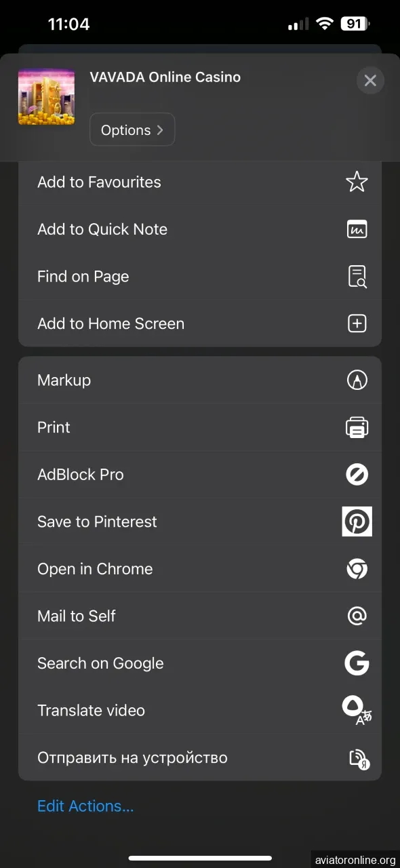Tap the Add to Home Screen plus icon
This screenshot has height=868, width=400.
(357, 323)
